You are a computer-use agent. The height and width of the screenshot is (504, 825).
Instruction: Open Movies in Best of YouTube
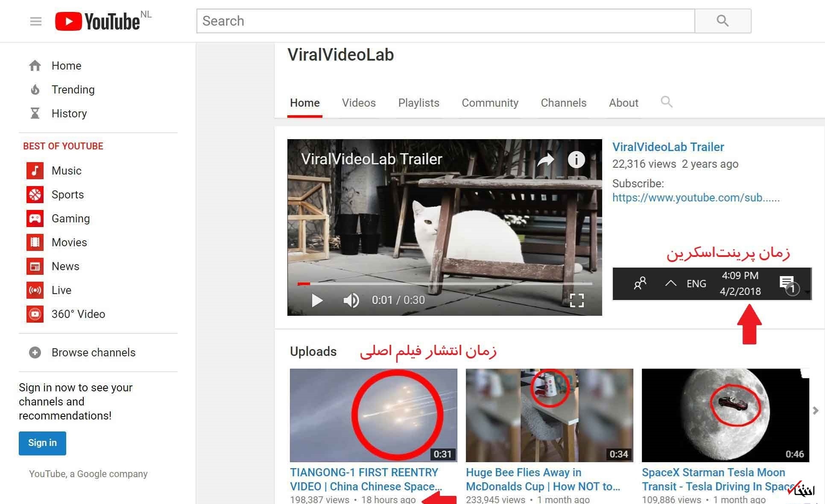click(69, 242)
